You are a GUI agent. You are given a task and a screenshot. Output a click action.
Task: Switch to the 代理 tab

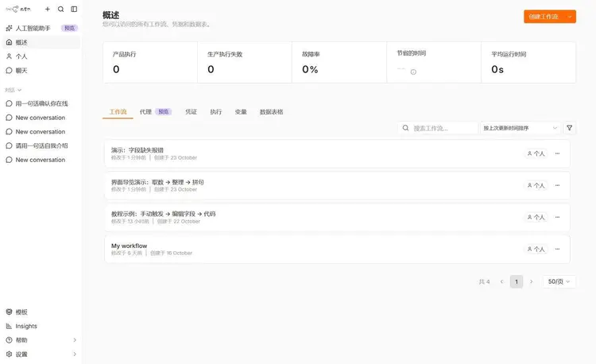click(156, 112)
